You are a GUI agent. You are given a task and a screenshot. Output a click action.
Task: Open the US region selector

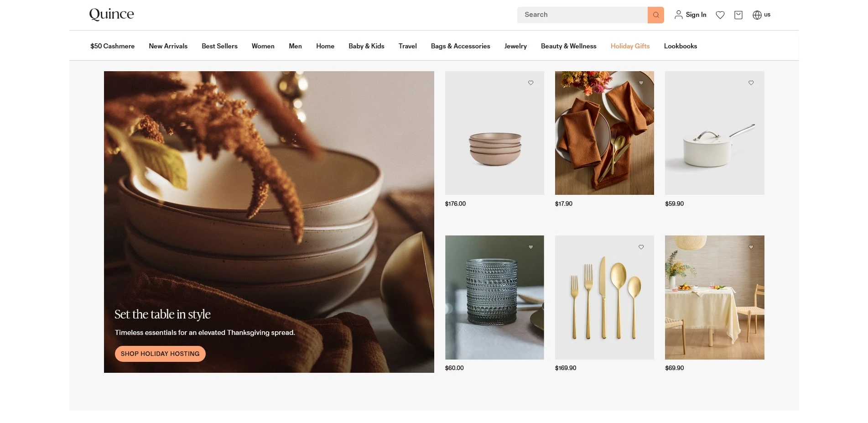tap(761, 15)
